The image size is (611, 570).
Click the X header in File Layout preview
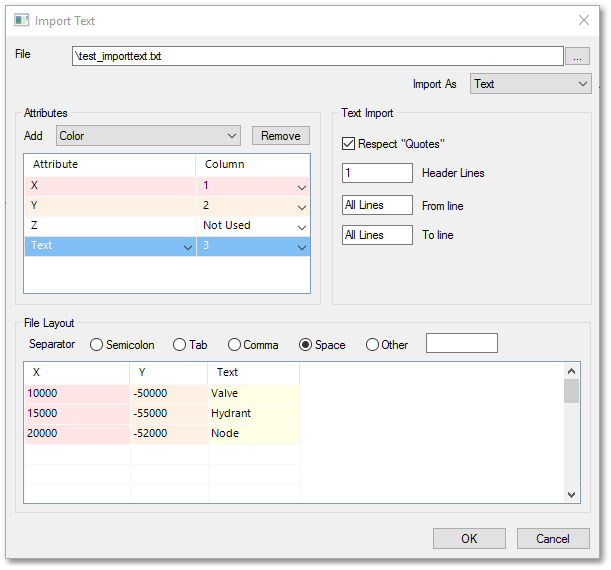pos(77,372)
